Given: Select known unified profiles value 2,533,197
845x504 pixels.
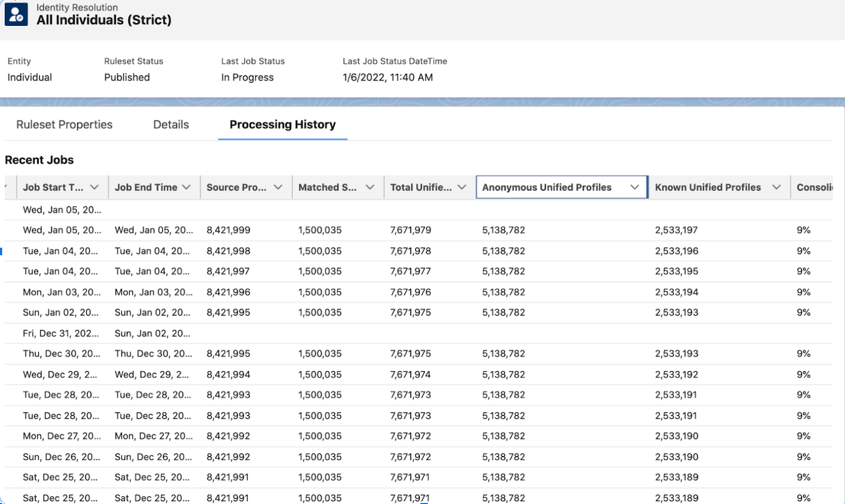Looking at the screenshot, I should (x=676, y=230).
